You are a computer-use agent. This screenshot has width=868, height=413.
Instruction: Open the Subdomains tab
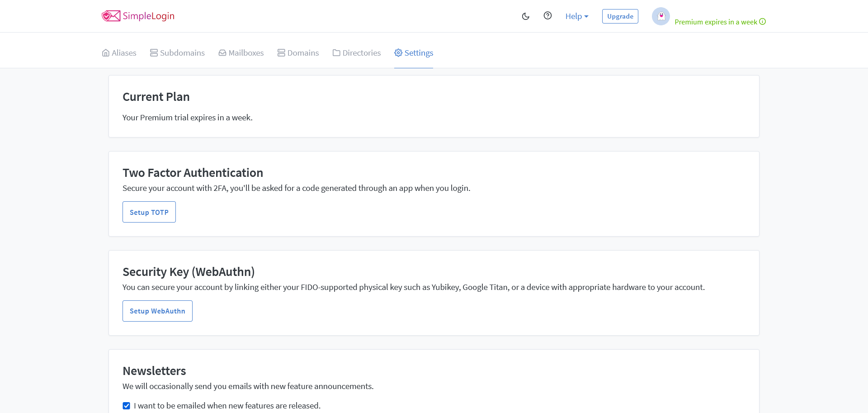pyautogui.click(x=177, y=53)
